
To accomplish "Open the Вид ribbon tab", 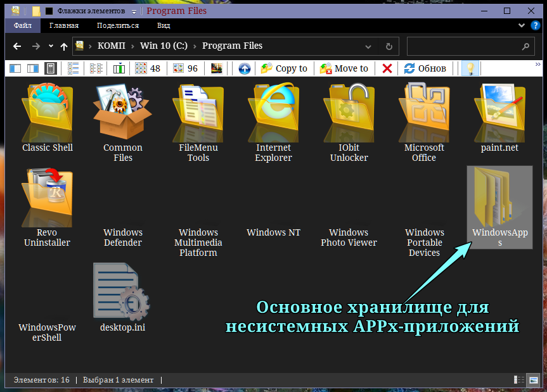I will tap(164, 25).
